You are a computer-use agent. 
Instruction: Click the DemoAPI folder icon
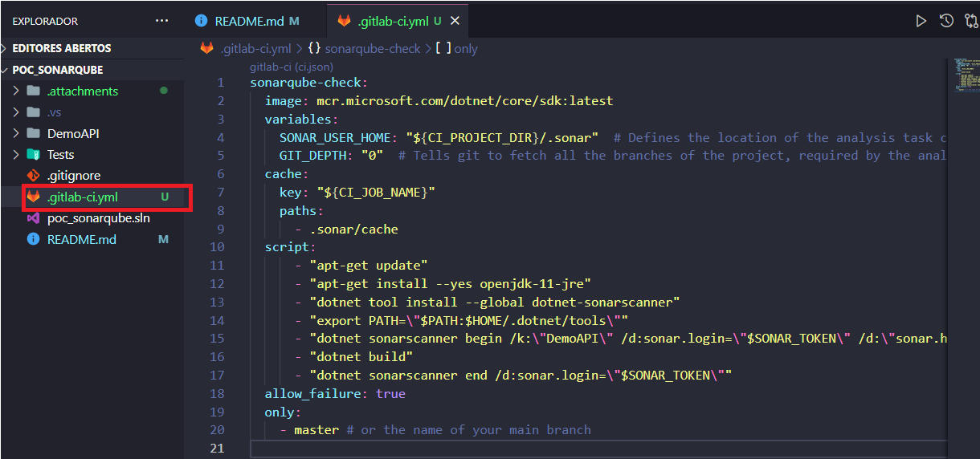click(x=33, y=133)
